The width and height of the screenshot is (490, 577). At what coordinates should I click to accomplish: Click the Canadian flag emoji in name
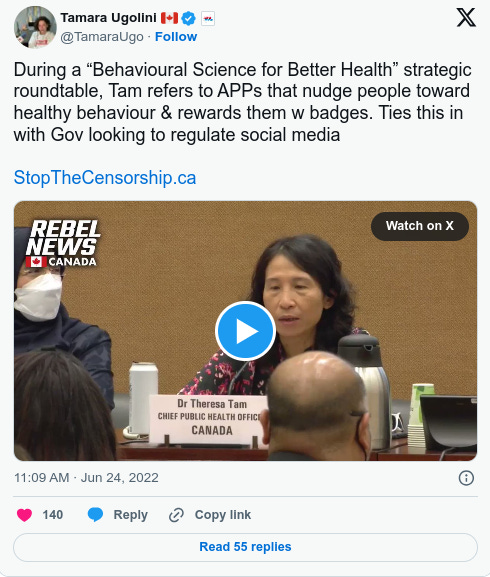[169, 18]
